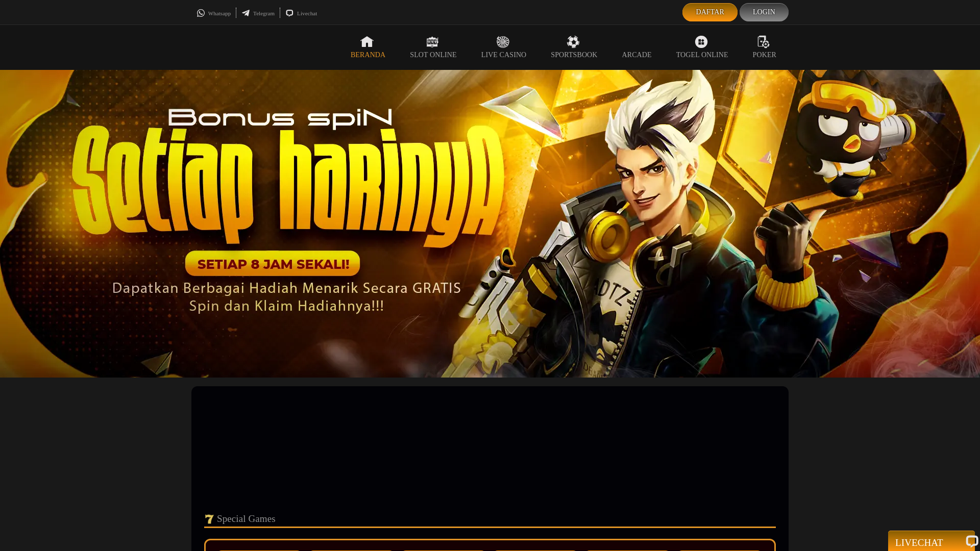980x551 pixels.
Task: Click the Bonus Spin promotional banner
Action: click(490, 223)
